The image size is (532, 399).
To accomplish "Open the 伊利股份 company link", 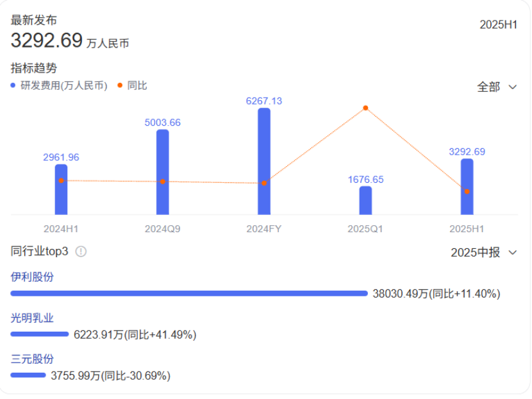I will (x=32, y=276).
